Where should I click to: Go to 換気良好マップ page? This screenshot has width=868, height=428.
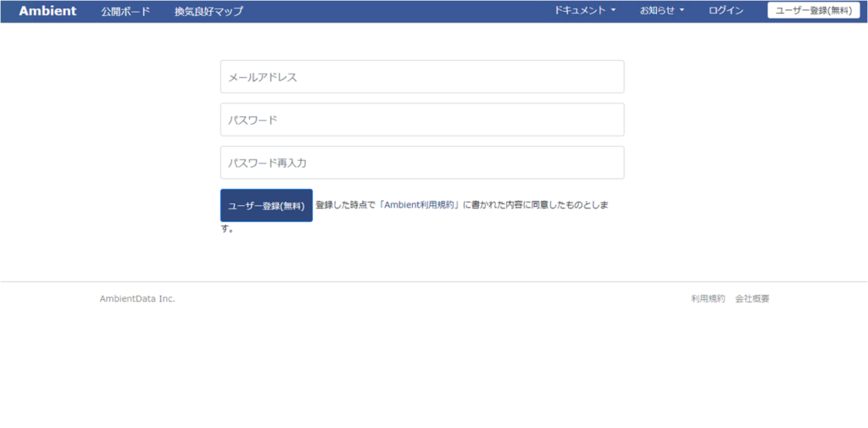pos(209,11)
